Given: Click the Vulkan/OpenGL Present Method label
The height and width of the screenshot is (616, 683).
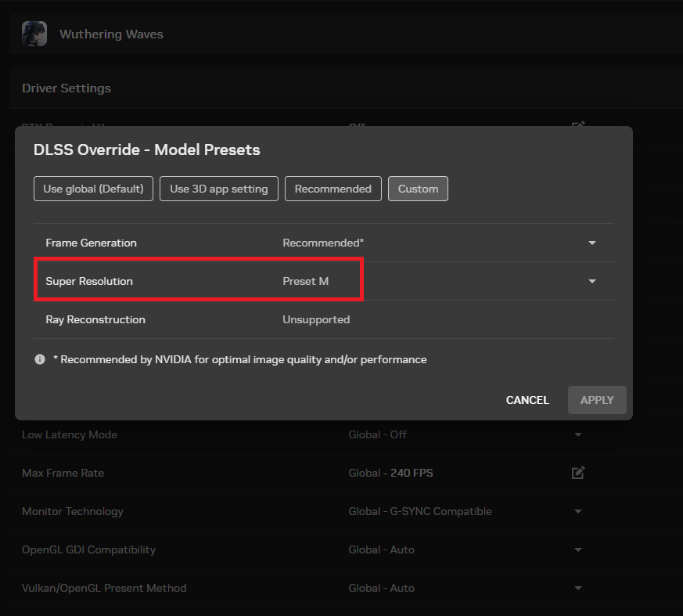Looking at the screenshot, I should 104,588.
